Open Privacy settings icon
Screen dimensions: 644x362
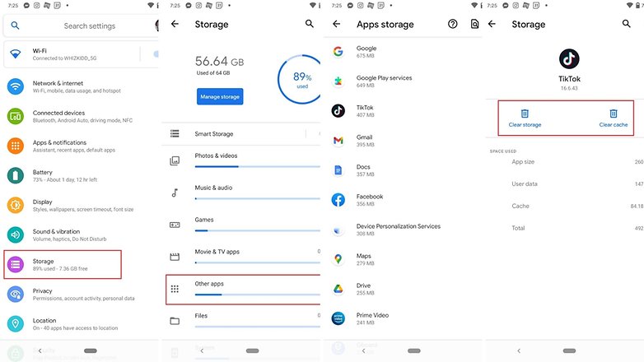click(15, 294)
